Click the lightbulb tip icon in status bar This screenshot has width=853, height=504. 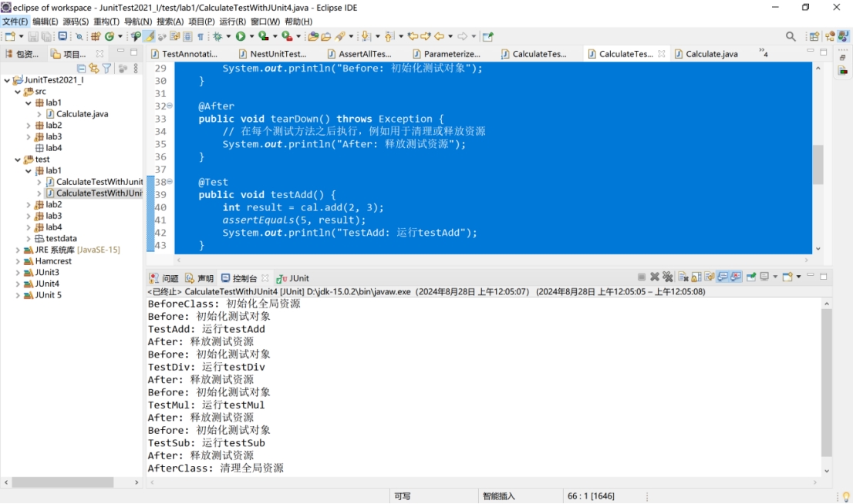coord(846,496)
